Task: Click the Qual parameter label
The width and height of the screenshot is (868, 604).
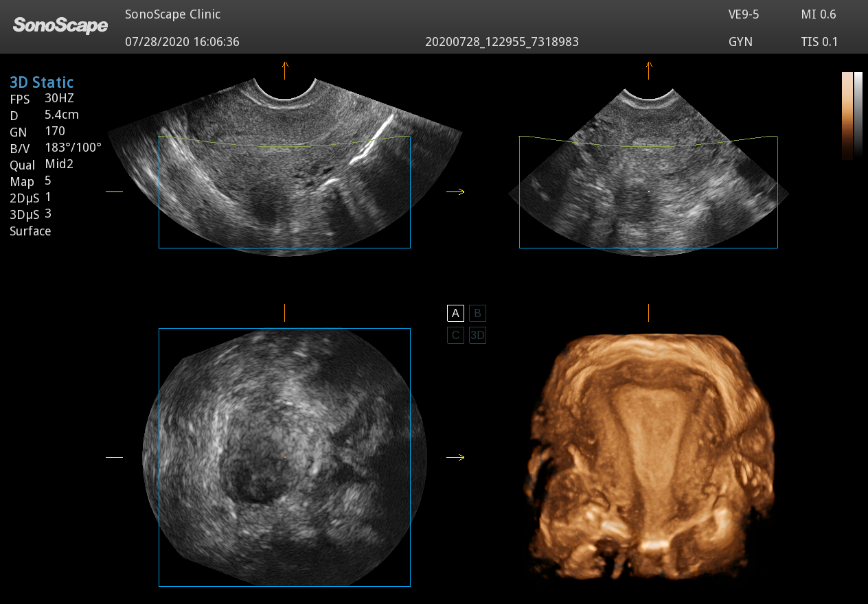Action: 22,165
